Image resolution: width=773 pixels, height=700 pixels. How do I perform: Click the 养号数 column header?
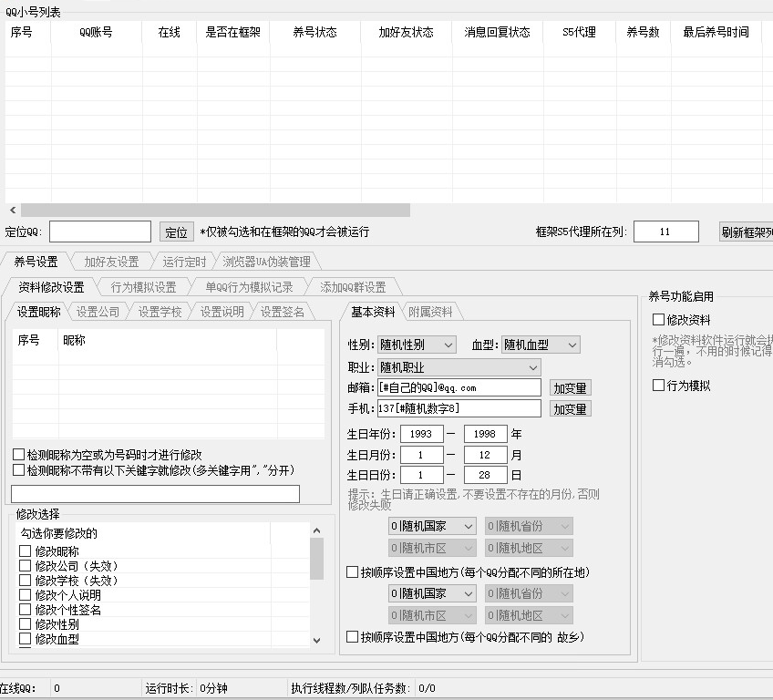click(644, 33)
